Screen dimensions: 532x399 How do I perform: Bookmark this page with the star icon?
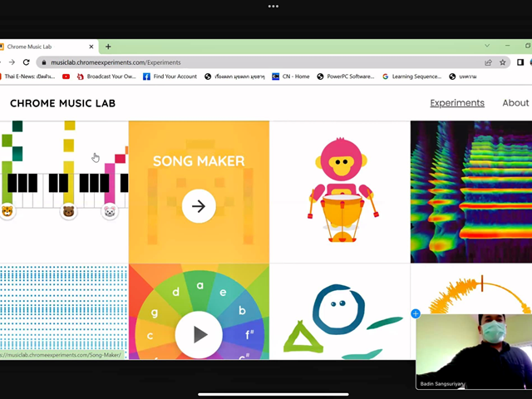click(502, 62)
